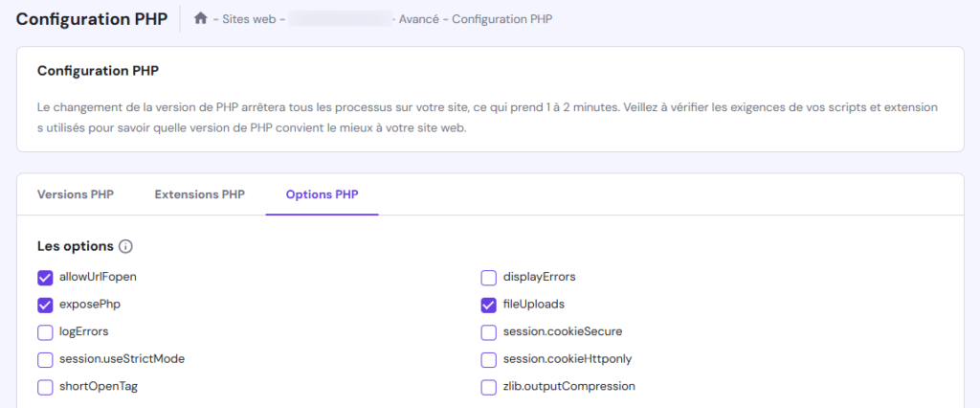Enable zlib.outputCompression checkbox
The height and width of the screenshot is (408, 980).
(x=488, y=387)
